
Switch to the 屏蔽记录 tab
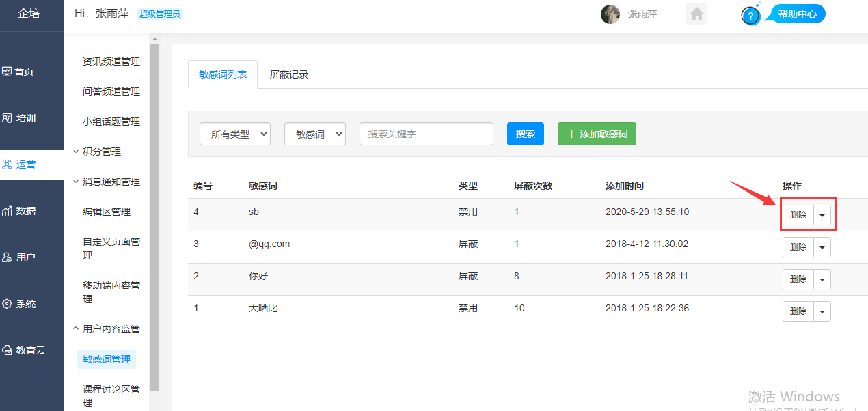(289, 74)
